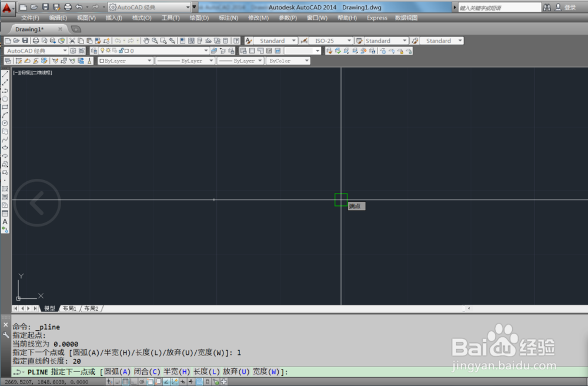Select the Construction Line tool

[x=5, y=82]
